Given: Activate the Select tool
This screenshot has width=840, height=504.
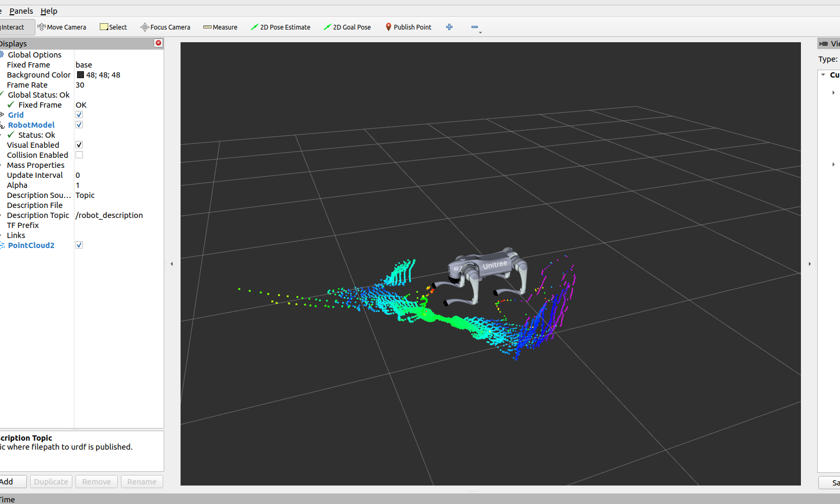Looking at the screenshot, I should [114, 27].
